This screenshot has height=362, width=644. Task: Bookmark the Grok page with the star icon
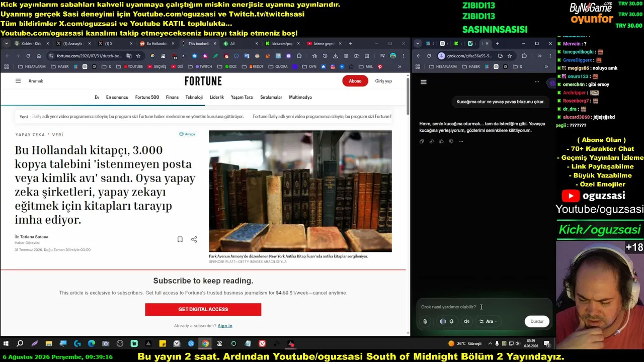pos(510,56)
